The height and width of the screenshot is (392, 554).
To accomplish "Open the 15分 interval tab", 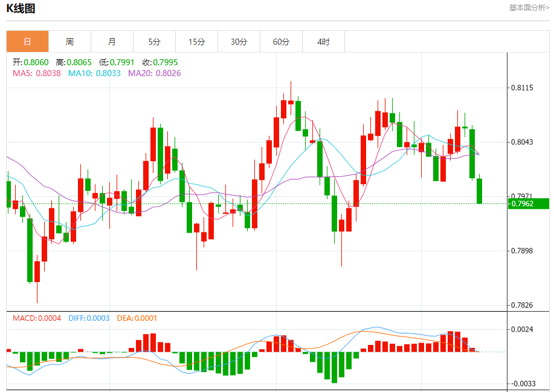I will coord(196,42).
